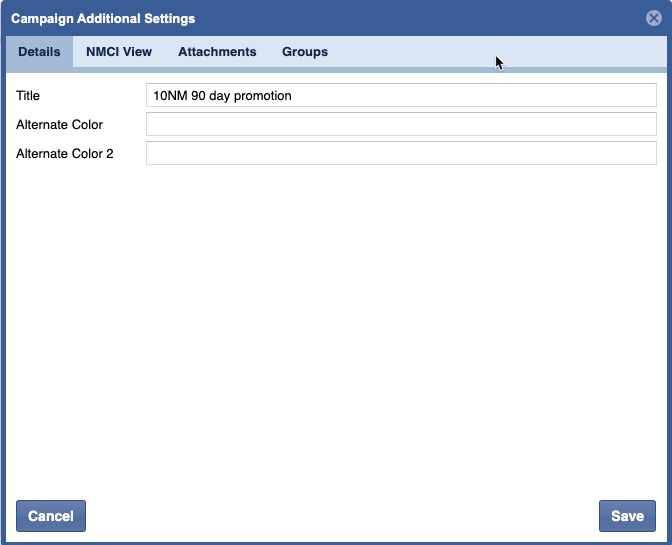Click the word 'day' in the Title field
Image resolution: width=672 pixels, height=545 pixels.
[220, 96]
